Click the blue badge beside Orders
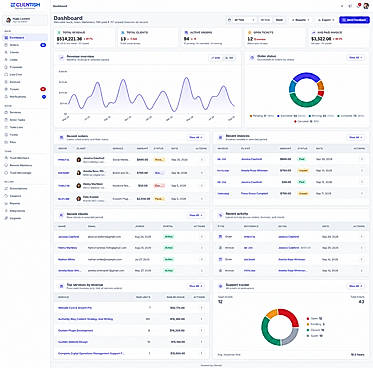 click(x=43, y=45)
